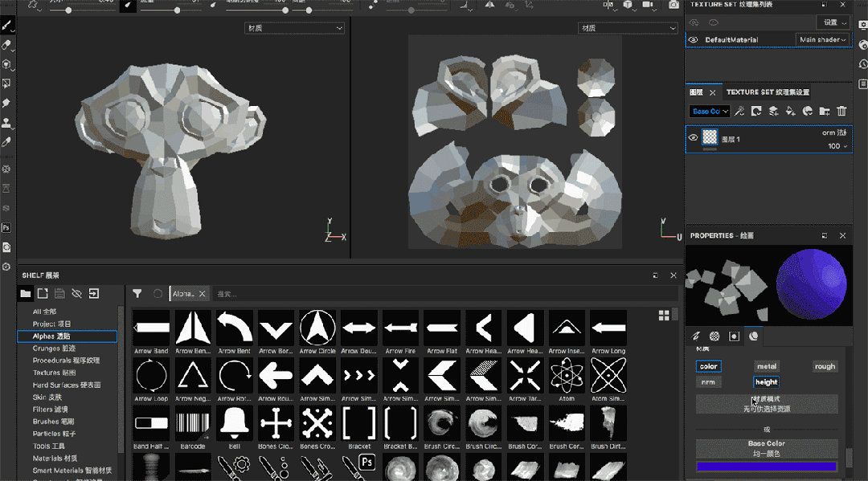868x481 pixels.
Task: Click the shelf import resource icon
Action: coord(94,294)
